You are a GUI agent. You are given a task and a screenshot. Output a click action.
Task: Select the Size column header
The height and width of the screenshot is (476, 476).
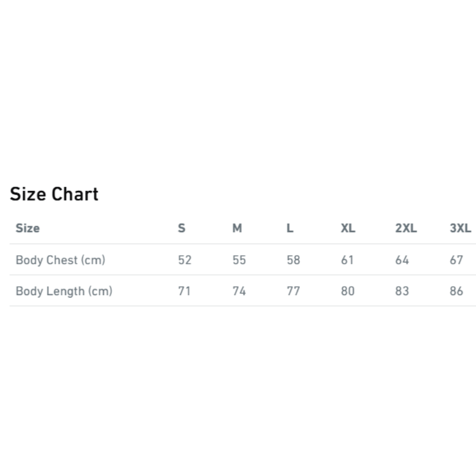(27, 228)
